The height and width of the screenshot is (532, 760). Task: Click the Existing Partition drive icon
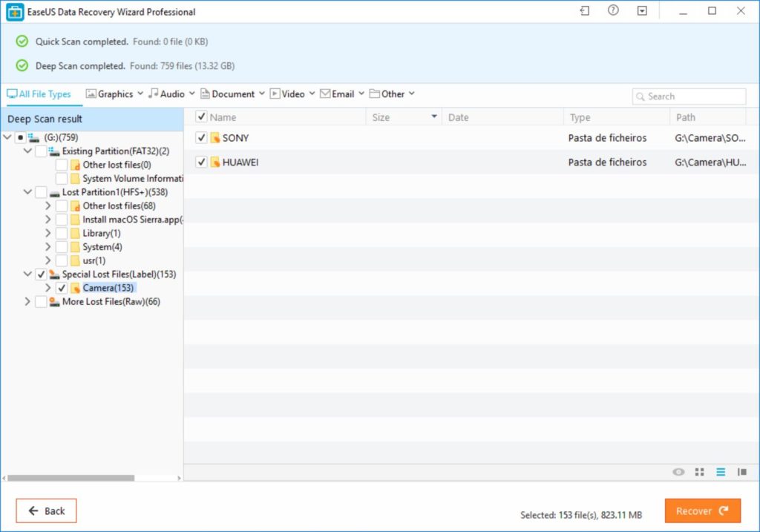click(x=53, y=151)
